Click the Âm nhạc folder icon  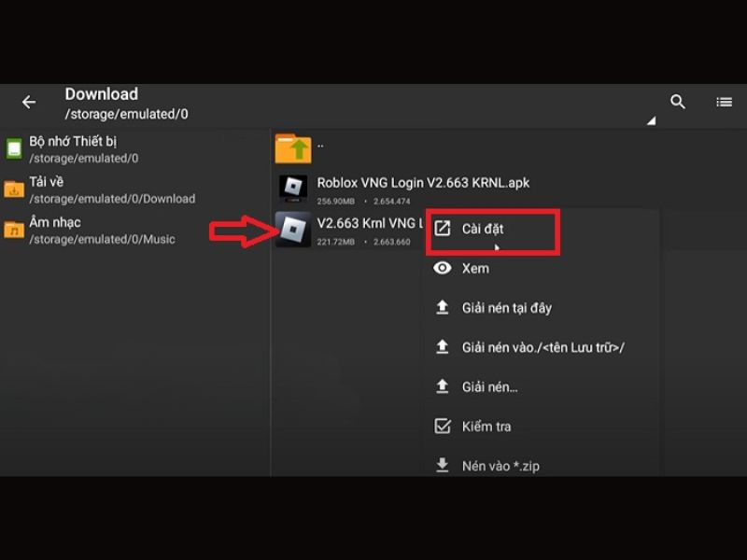pos(14,230)
